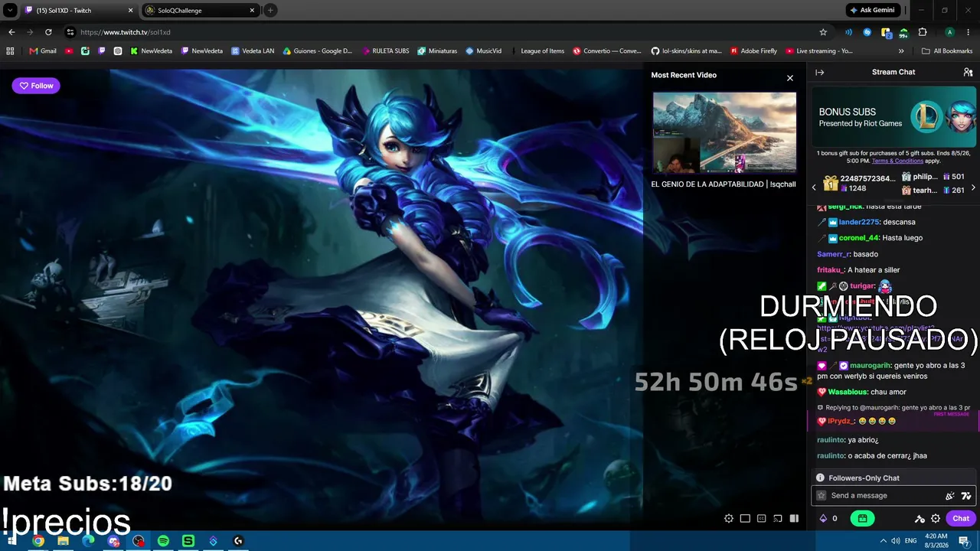980x551 pixels.
Task: Open the All Bookmarks folder
Action: pos(947,51)
